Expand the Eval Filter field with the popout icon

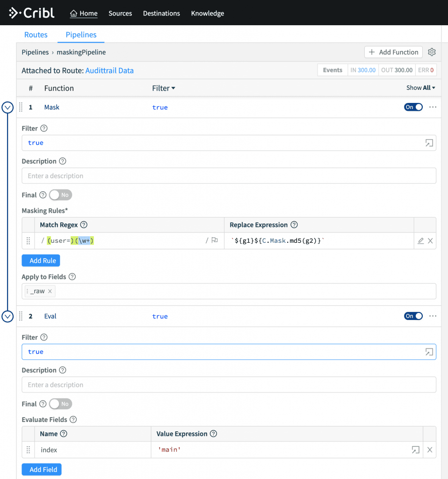tap(429, 352)
